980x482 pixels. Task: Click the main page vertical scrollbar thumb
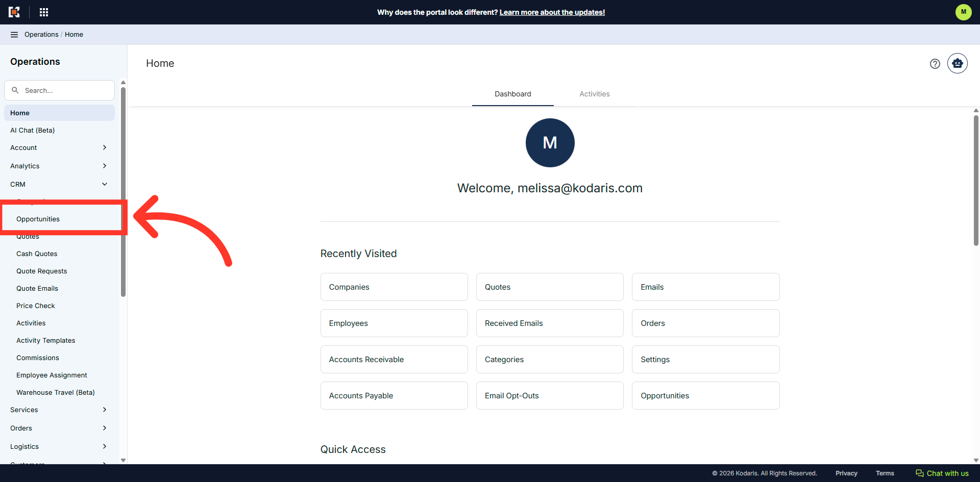coord(976,180)
